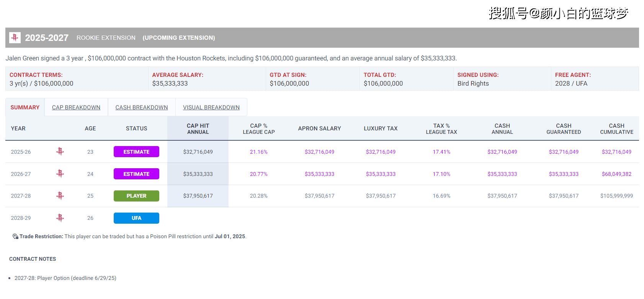
Task: Click the age 26 cell
Action: (x=90, y=218)
